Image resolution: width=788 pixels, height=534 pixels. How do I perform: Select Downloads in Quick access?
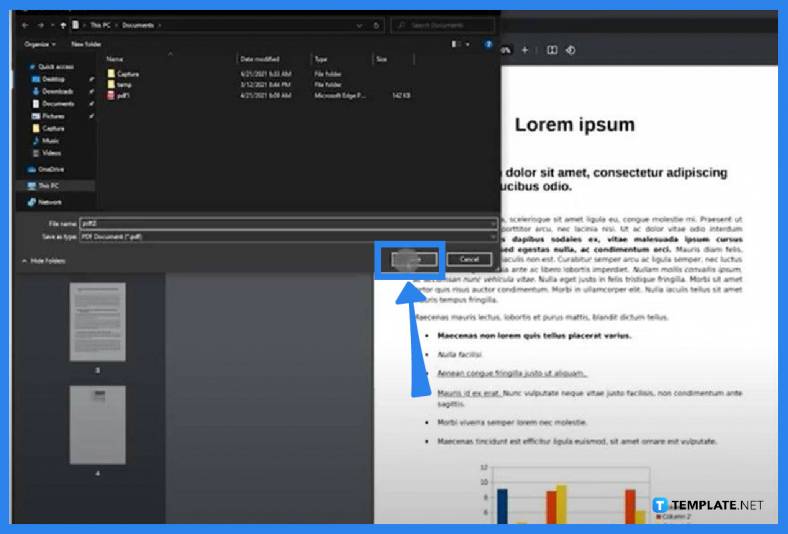(57, 91)
